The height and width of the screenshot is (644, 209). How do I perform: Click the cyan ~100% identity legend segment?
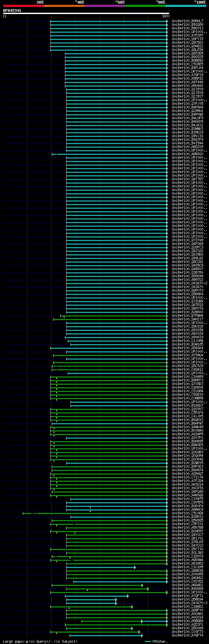[185, 6]
